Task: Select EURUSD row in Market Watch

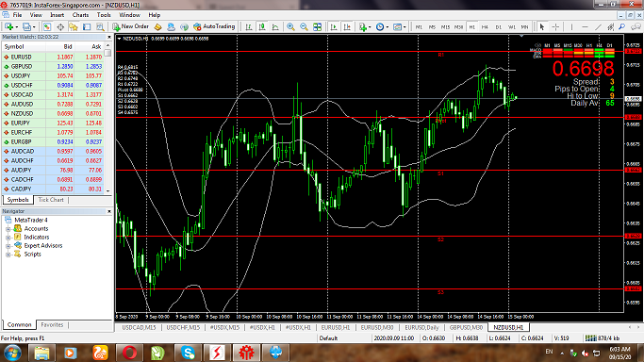Action: point(53,58)
